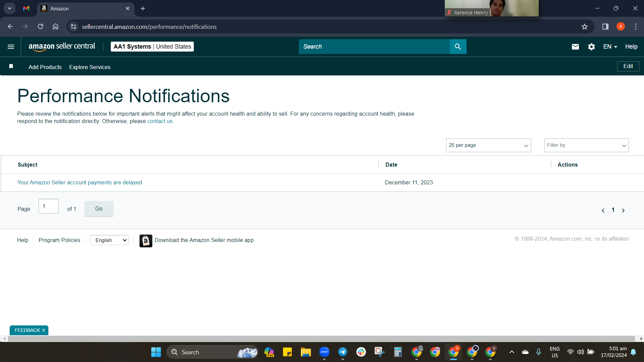Show hidden system tray icons chevron
The image size is (644, 362).
coord(512,352)
